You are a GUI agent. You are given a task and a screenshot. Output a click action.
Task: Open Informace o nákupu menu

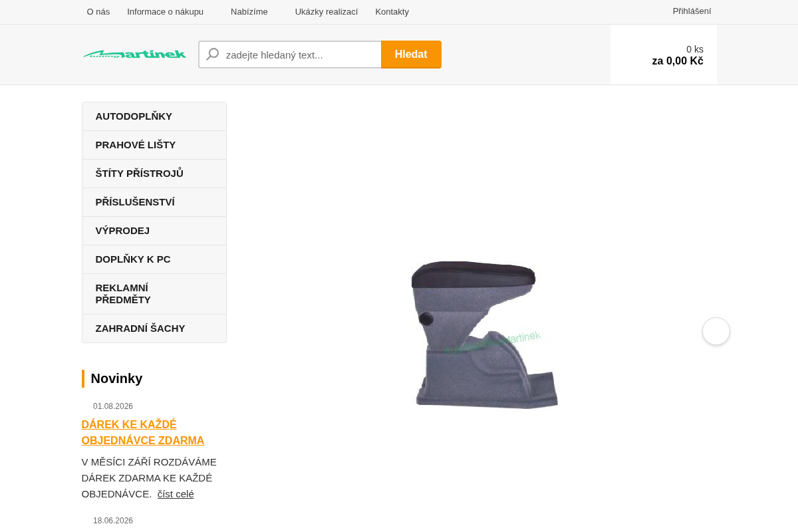coord(166,11)
